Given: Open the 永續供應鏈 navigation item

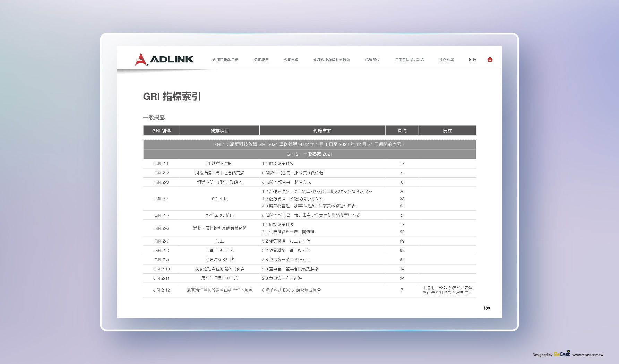Looking at the screenshot, I should click(332, 60).
